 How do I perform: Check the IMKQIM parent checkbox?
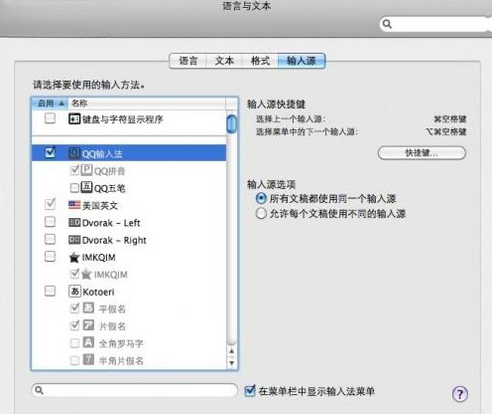50,256
